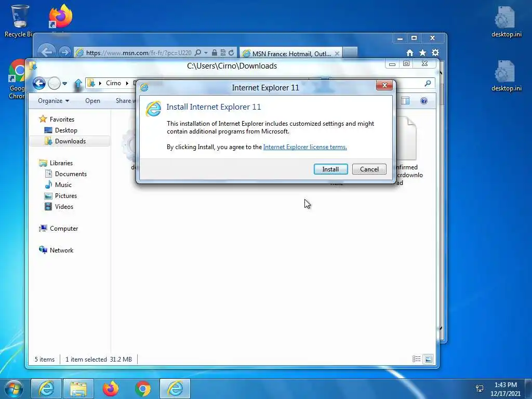Click Cirno in the address breadcrumb
532x399 pixels.
click(113, 83)
